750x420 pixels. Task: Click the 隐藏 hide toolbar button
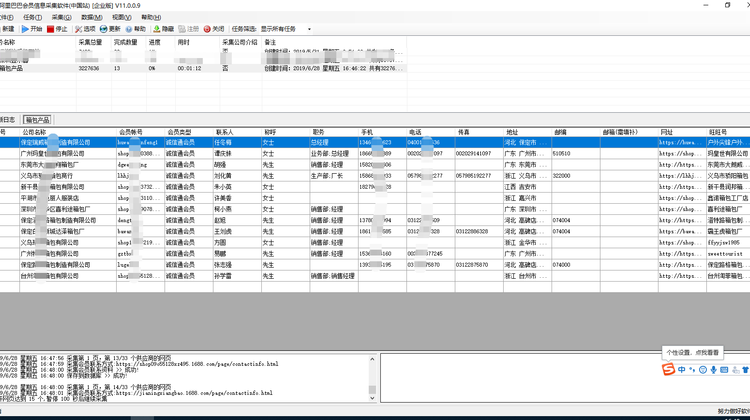point(164,29)
